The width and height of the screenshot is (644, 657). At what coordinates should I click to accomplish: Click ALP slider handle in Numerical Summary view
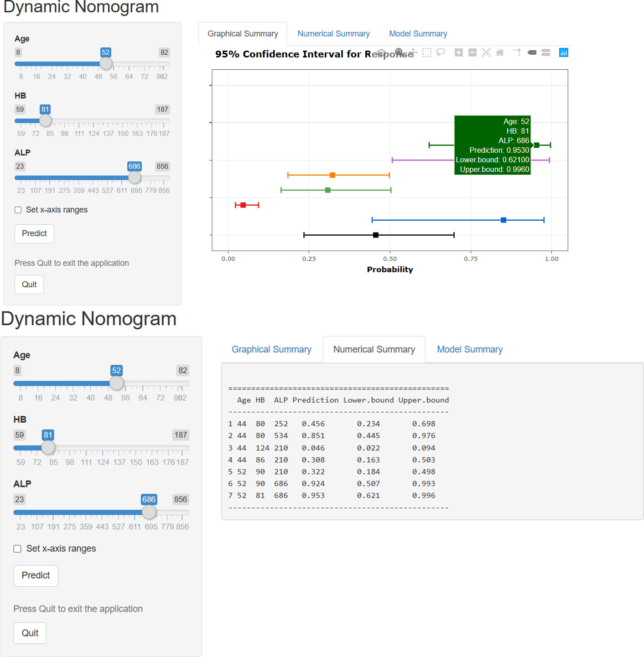tap(149, 512)
